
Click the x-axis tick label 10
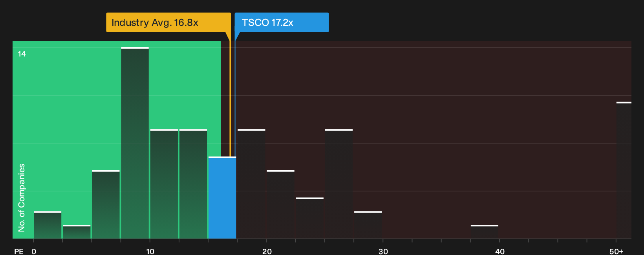pos(150,251)
